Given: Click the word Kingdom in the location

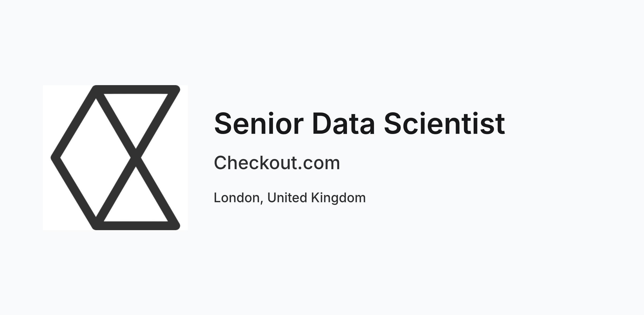Looking at the screenshot, I should click(x=338, y=198).
